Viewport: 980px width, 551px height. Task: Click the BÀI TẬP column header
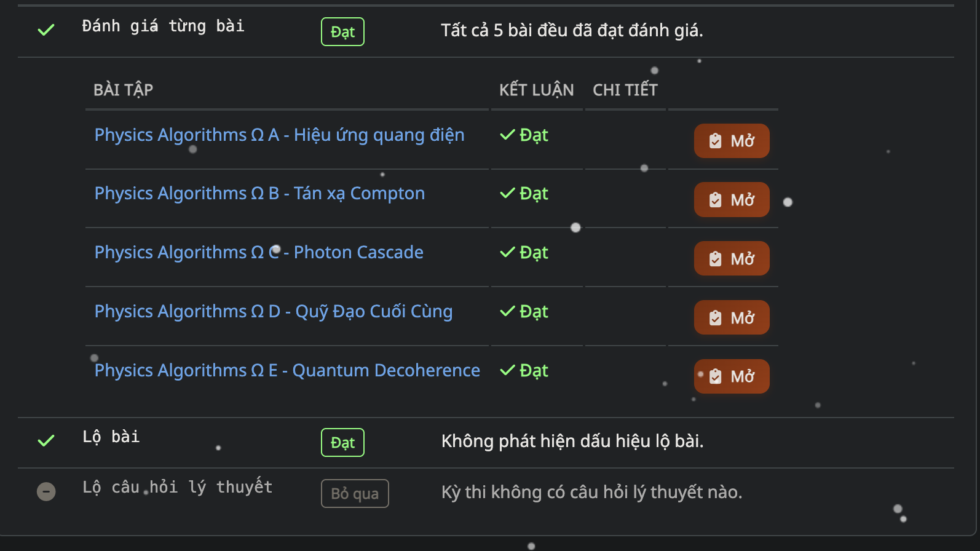coord(123,90)
